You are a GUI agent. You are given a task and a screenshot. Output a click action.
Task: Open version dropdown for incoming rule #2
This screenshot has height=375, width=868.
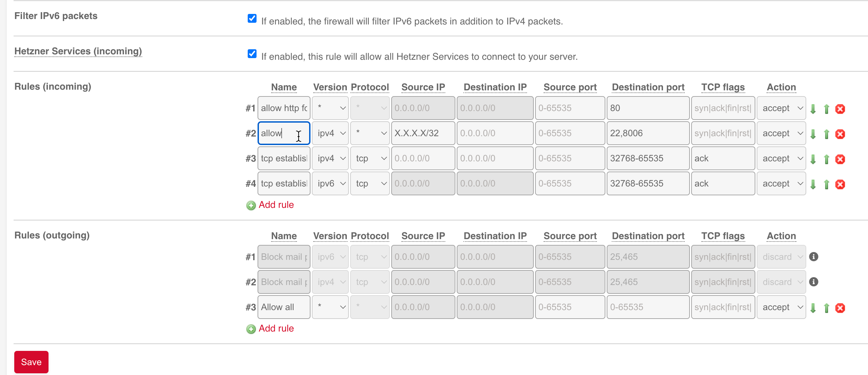pyautogui.click(x=330, y=133)
